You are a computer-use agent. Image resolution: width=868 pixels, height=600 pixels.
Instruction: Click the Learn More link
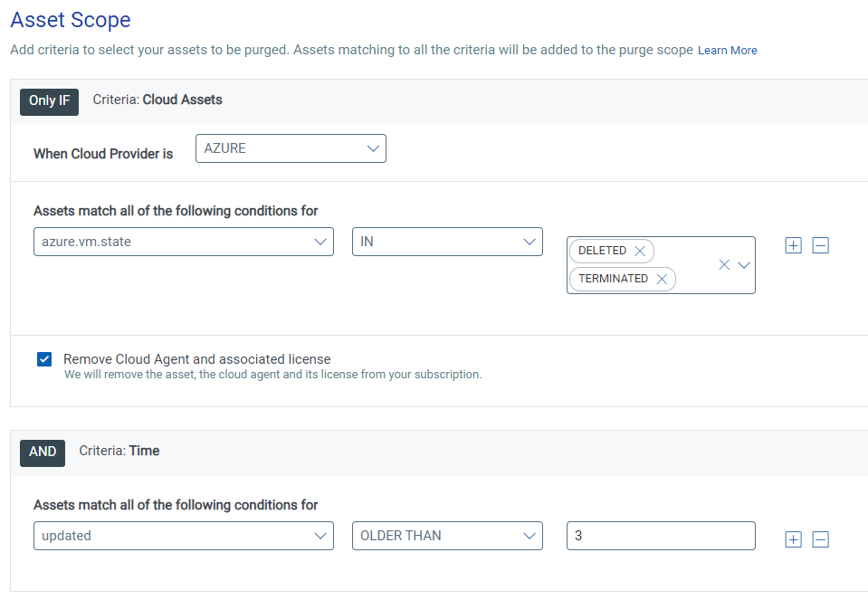pyautogui.click(x=728, y=51)
